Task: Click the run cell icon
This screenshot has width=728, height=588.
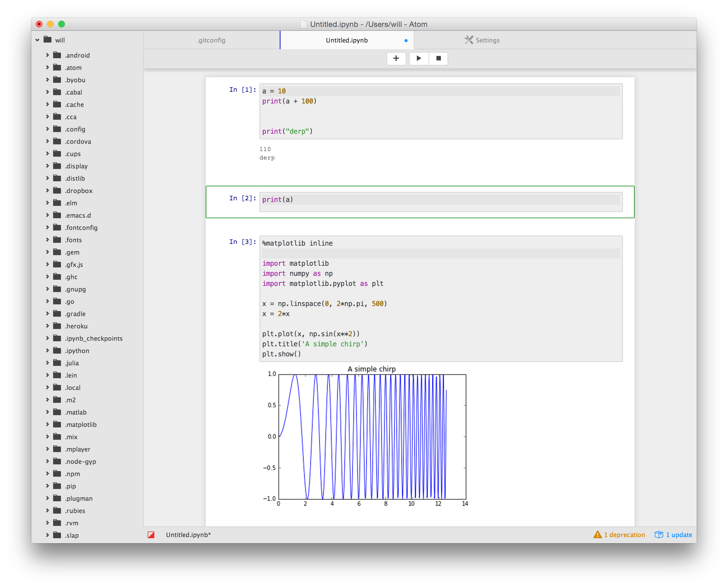Action: click(419, 58)
